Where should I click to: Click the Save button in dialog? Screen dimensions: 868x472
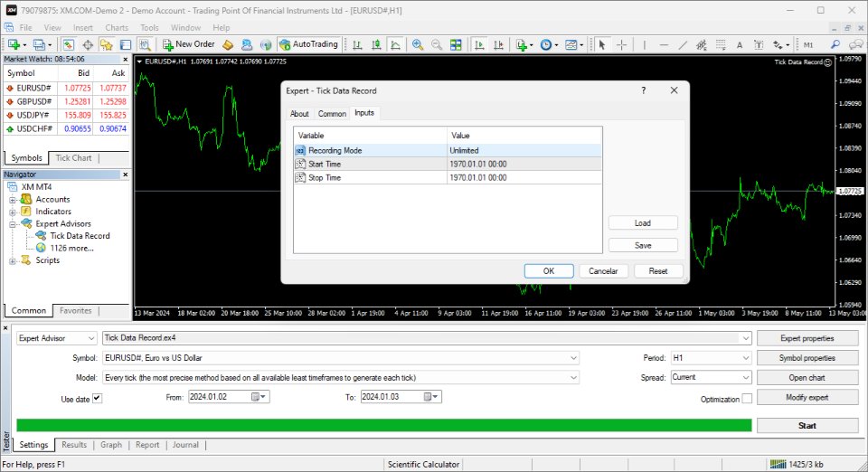point(643,246)
